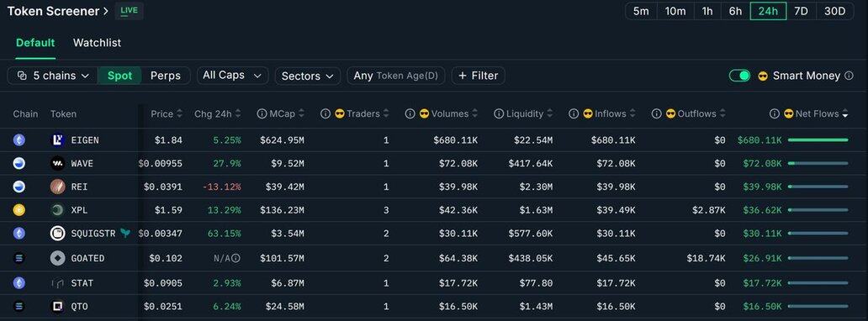Open the Sectors dropdown
Image resolution: width=868 pixels, height=321 pixels.
(x=308, y=76)
